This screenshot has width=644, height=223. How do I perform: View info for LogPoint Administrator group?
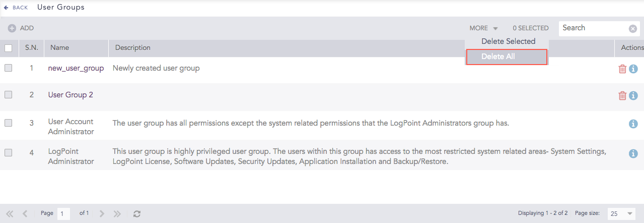click(633, 154)
